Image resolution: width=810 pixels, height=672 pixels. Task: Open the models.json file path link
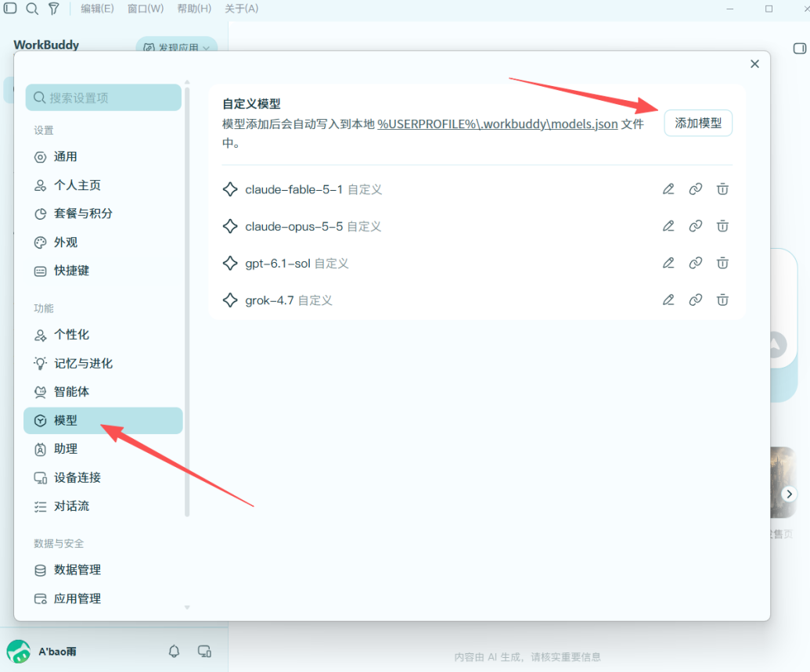pos(498,124)
